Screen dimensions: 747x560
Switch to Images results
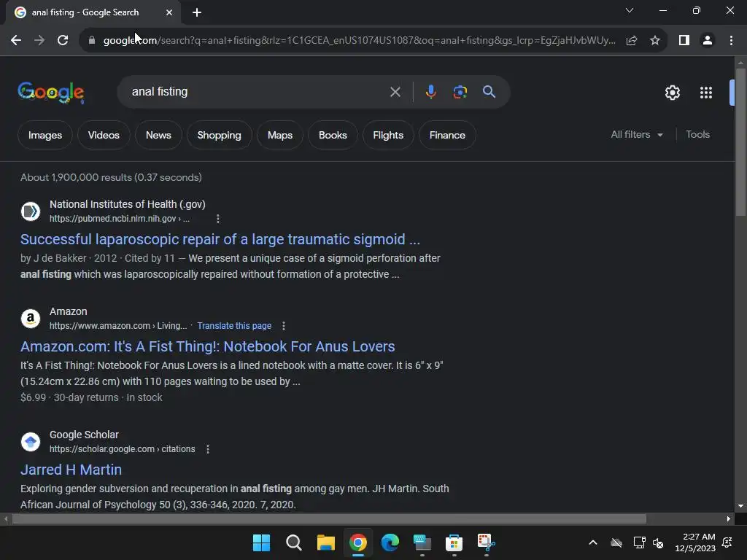pyautogui.click(x=45, y=135)
